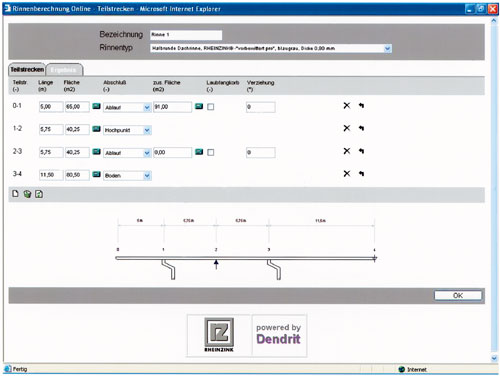Click Verziehung field in row 2-3
This screenshot has width=500, height=376.
coord(261,153)
